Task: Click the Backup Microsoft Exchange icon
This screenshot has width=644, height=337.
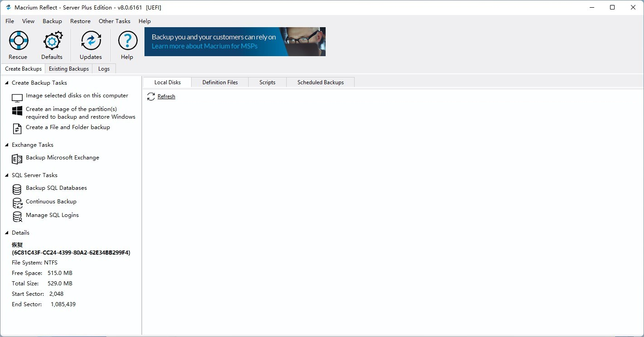Action: point(17,159)
